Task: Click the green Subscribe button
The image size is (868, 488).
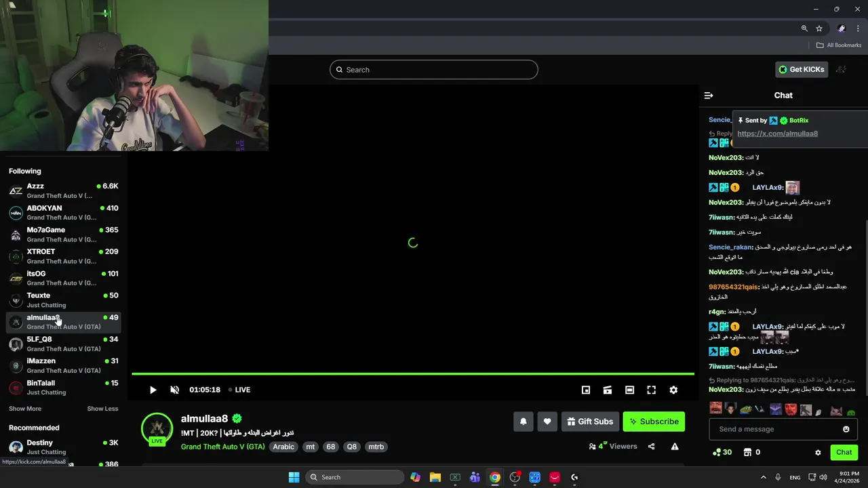Action: tap(654, 422)
